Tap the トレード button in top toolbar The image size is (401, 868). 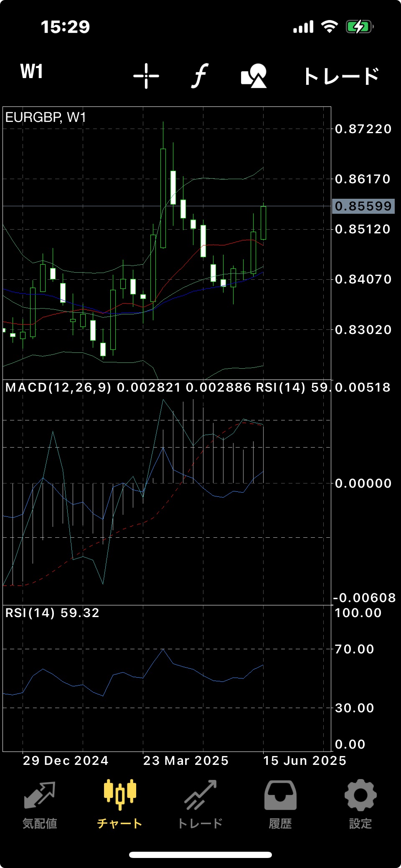341,76
